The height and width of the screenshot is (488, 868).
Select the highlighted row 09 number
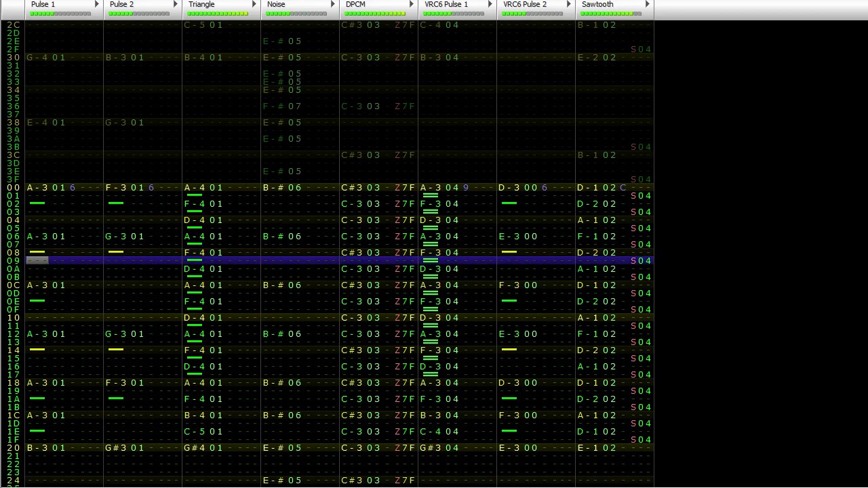click(14, 261)
